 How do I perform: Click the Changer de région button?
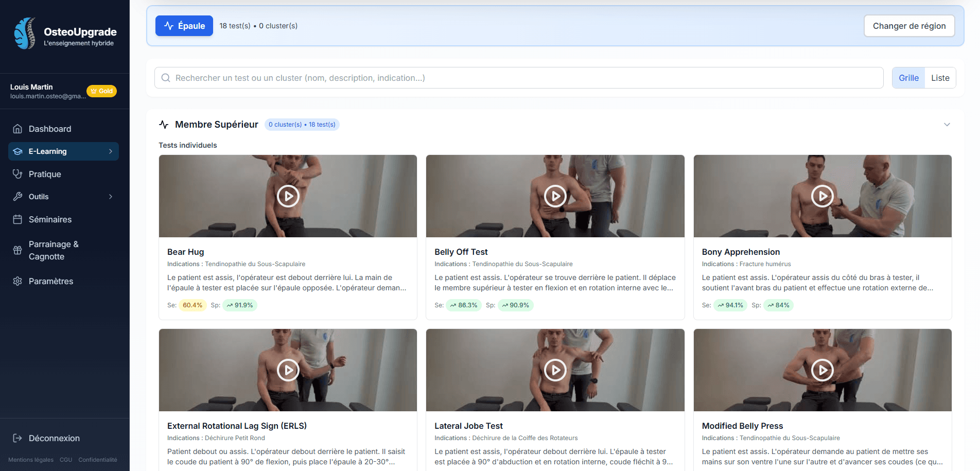[x=909, y=26]
